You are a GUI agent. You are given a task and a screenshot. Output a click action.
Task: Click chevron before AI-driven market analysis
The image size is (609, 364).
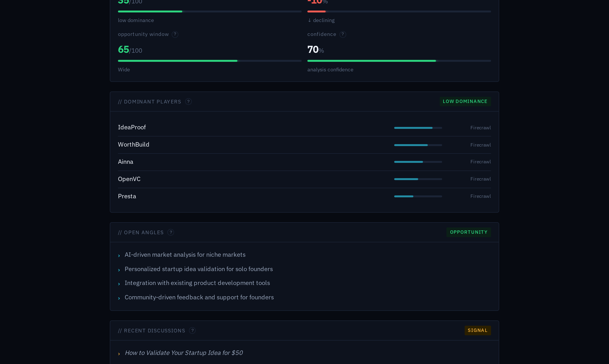pos(119,256)
